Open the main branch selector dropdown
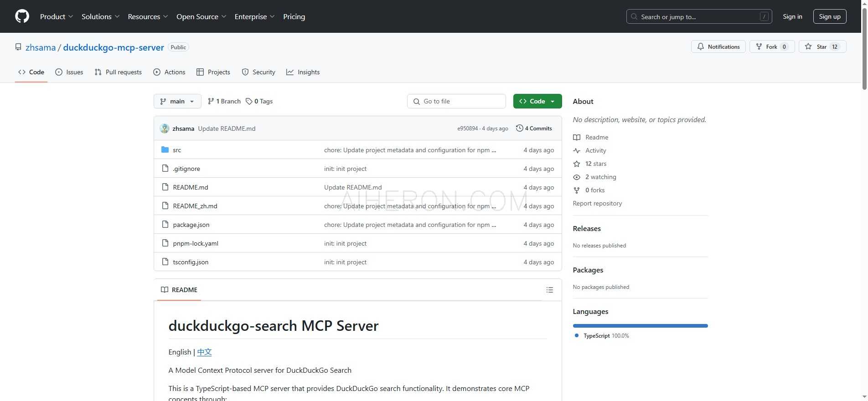The image size is (868, 401). point(177,101)
